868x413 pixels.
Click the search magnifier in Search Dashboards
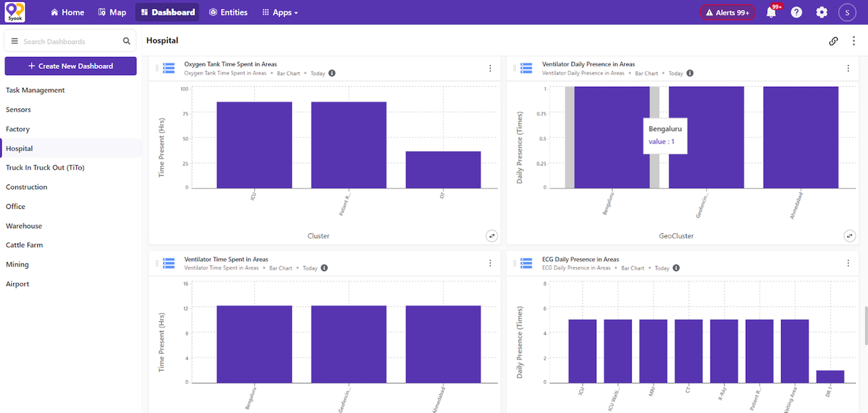click(x=126, y=41)
